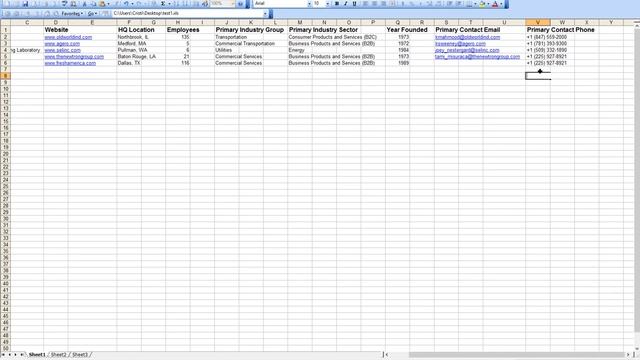Toggle bold formatting
Image resolution: width=640 pixels, height=360 pixels.
[337, 4]
